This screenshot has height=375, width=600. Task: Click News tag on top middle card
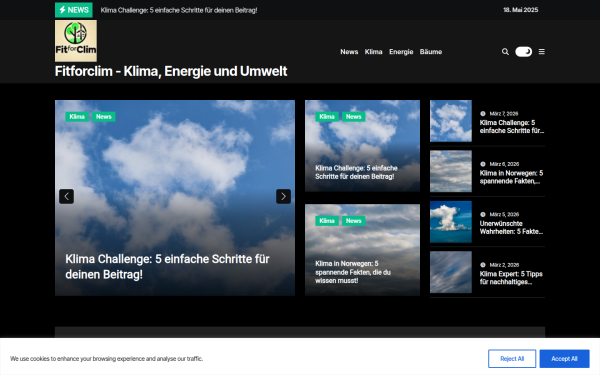coord(354,117)
